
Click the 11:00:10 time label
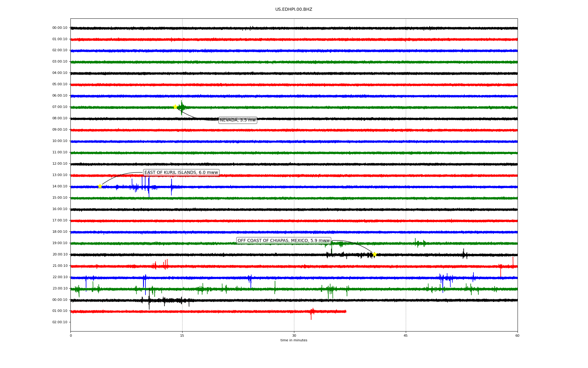point(60,152)
